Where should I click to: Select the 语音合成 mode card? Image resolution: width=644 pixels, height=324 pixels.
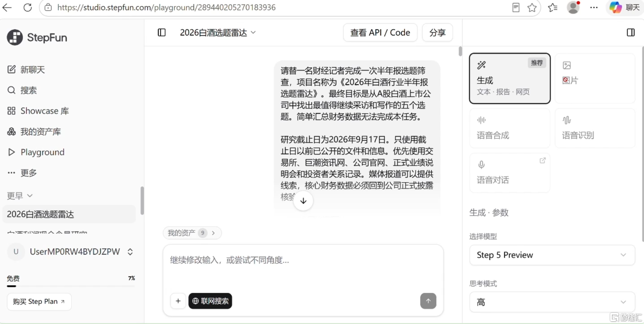coord(510,128)
